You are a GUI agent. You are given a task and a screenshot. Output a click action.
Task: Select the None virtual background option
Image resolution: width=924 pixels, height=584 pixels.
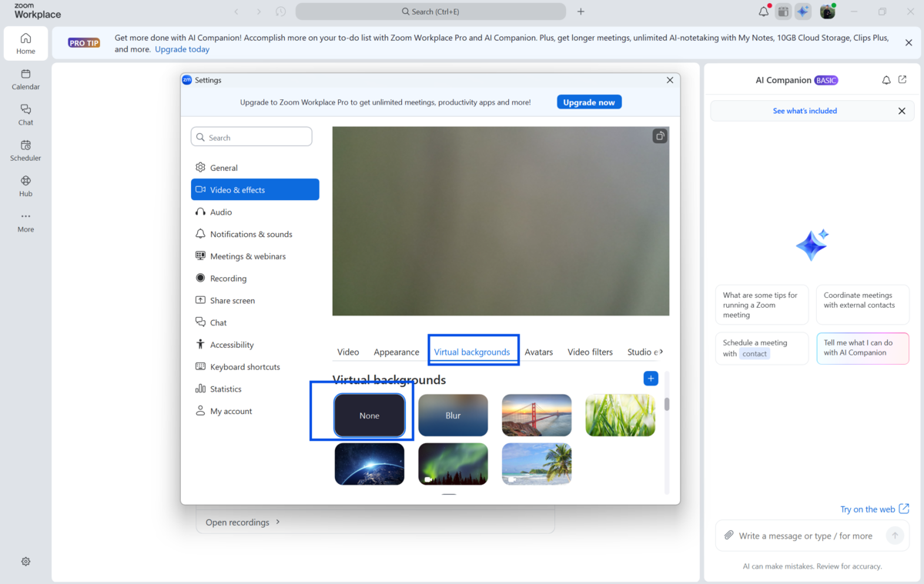coord(370,415)
